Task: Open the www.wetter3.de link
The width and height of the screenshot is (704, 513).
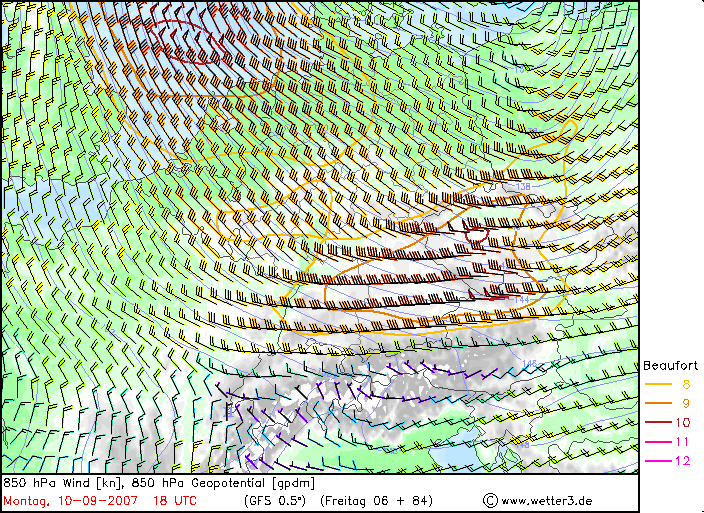Action: pos(548,499)
